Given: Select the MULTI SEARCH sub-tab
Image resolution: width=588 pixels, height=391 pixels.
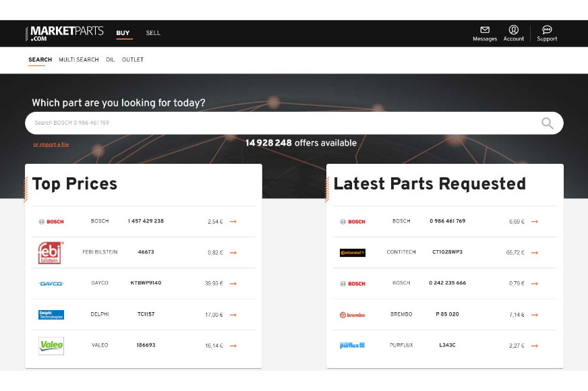Looking at the screenshot, I should 79,59.
